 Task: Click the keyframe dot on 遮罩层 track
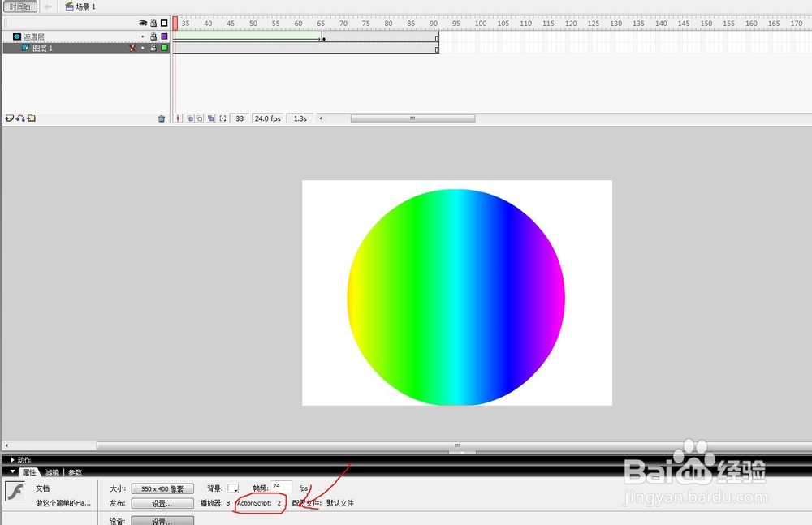324,39
